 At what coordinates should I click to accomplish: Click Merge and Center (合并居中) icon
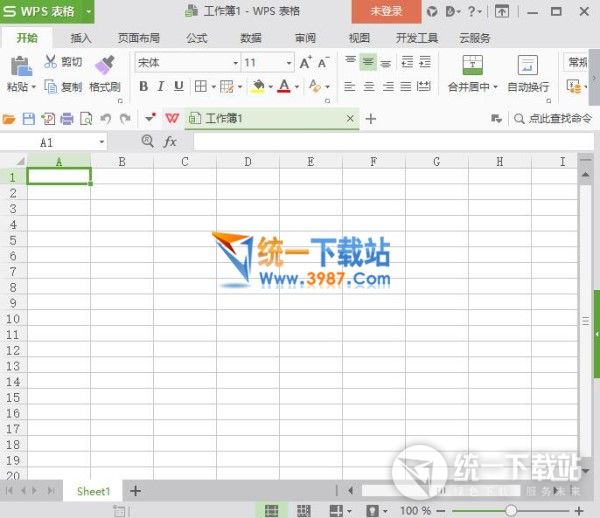click(x=473, y=65)
